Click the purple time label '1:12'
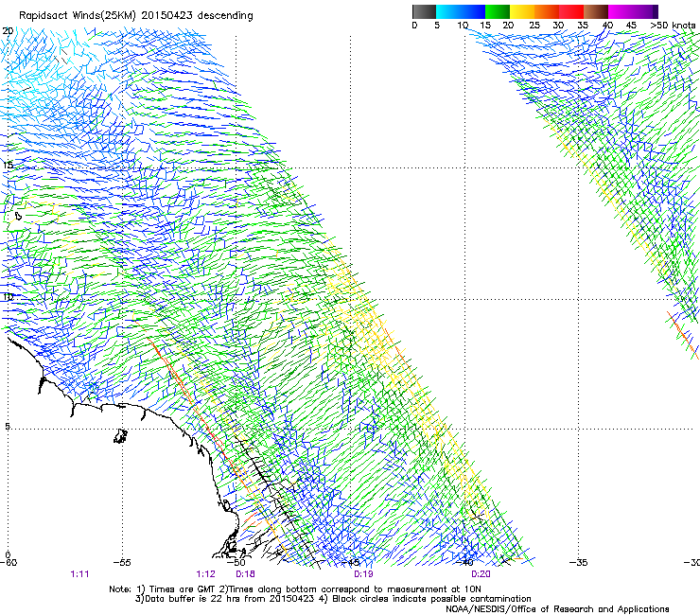Screen dimensions: 700x615 pos(205,574)
